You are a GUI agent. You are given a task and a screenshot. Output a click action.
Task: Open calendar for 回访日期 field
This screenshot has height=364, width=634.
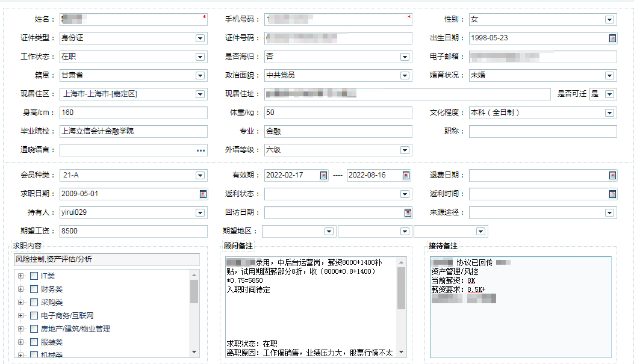[408, 212]
